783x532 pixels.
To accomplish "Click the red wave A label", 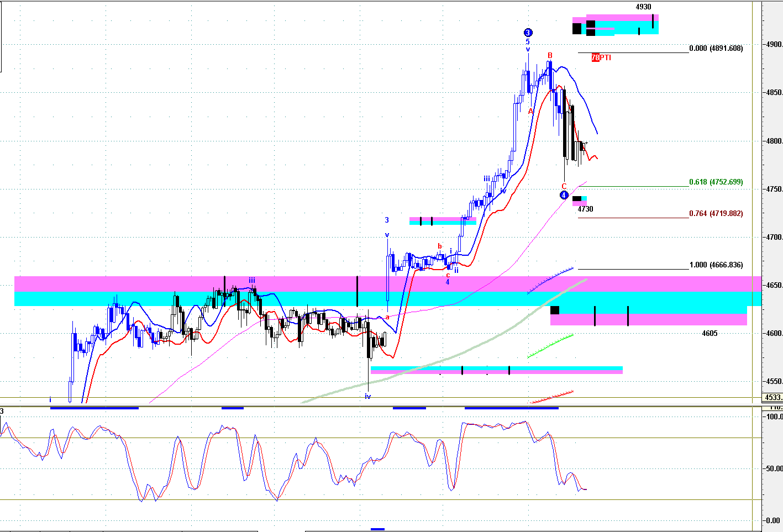I will coord(530,111).
